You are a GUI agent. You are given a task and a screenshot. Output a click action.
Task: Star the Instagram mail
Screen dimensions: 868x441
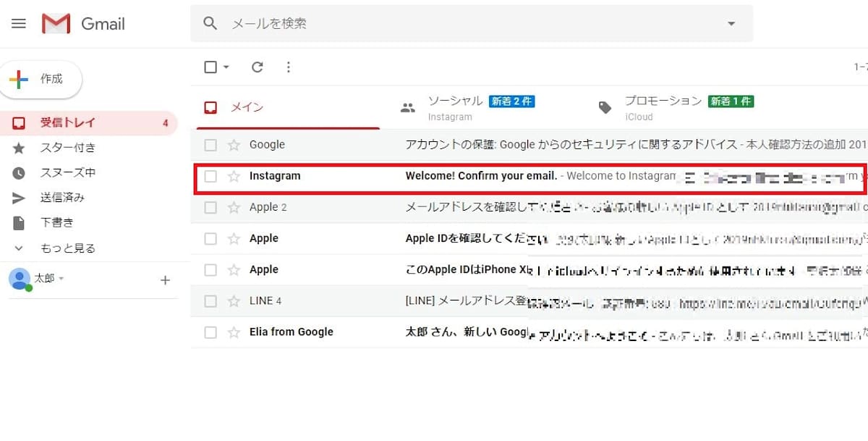point(234,176)
